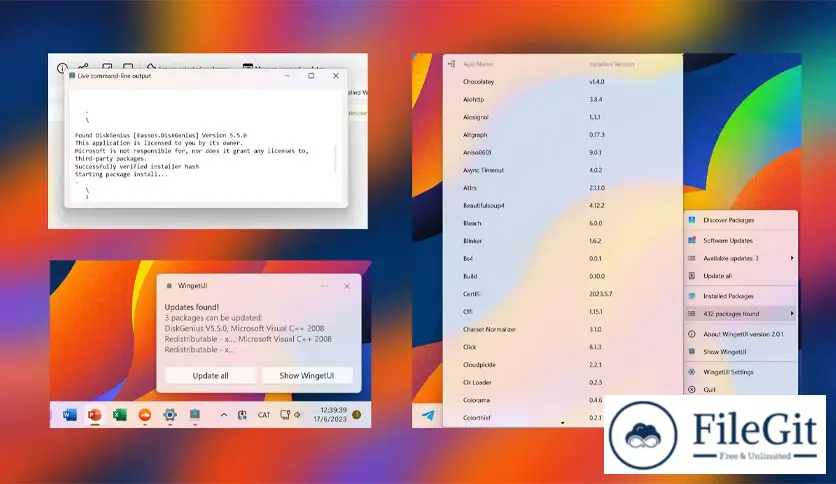Select the Aiohttp package row
This screenshot has width=836, height=484.
click(562, 99)
